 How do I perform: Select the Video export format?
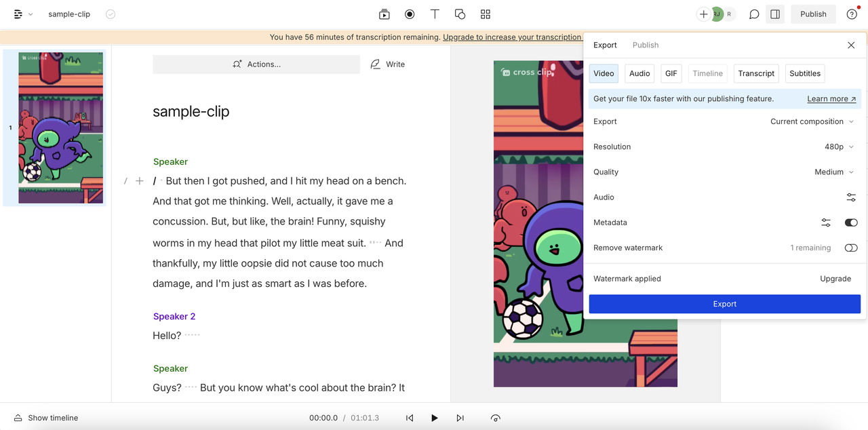pyautogui.click(x=604, y=73)
